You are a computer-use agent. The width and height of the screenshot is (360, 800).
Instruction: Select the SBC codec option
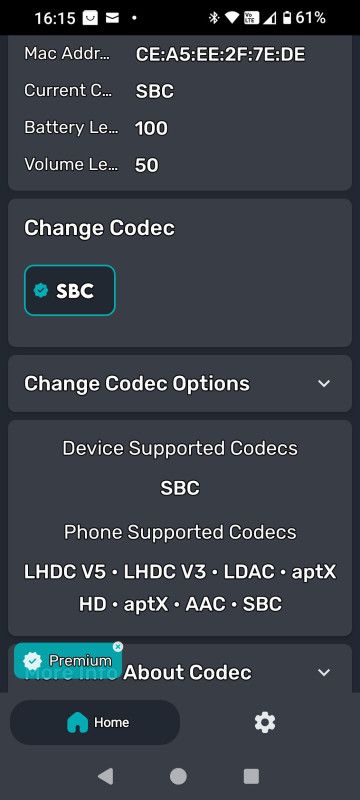click(x=70, y=290)
